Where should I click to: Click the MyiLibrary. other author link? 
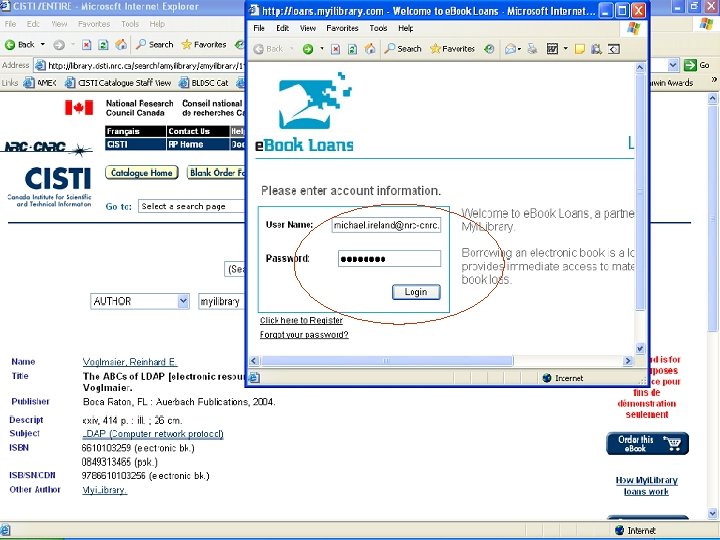(x=105, y=490)
